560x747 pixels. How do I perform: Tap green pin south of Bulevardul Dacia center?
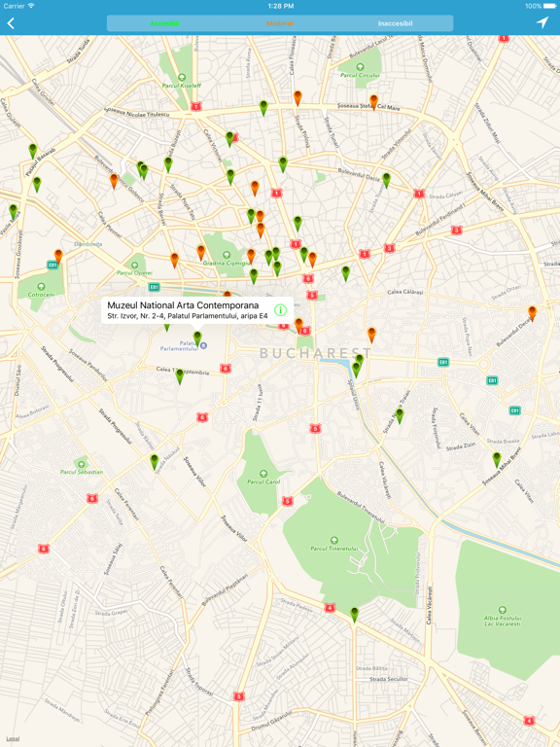pyautogui.click(x=297, y=224)
